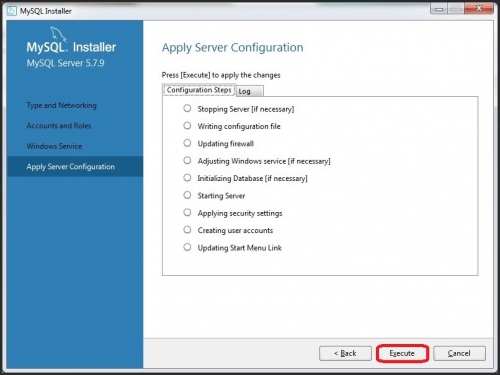Click the Applying security settings step indicator
500x375 pixels.
(x=187, y=212)
